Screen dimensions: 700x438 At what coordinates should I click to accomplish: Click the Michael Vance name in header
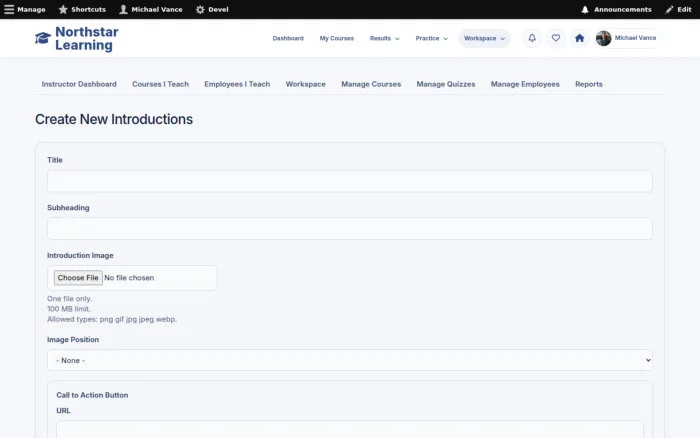coord(635,38)
